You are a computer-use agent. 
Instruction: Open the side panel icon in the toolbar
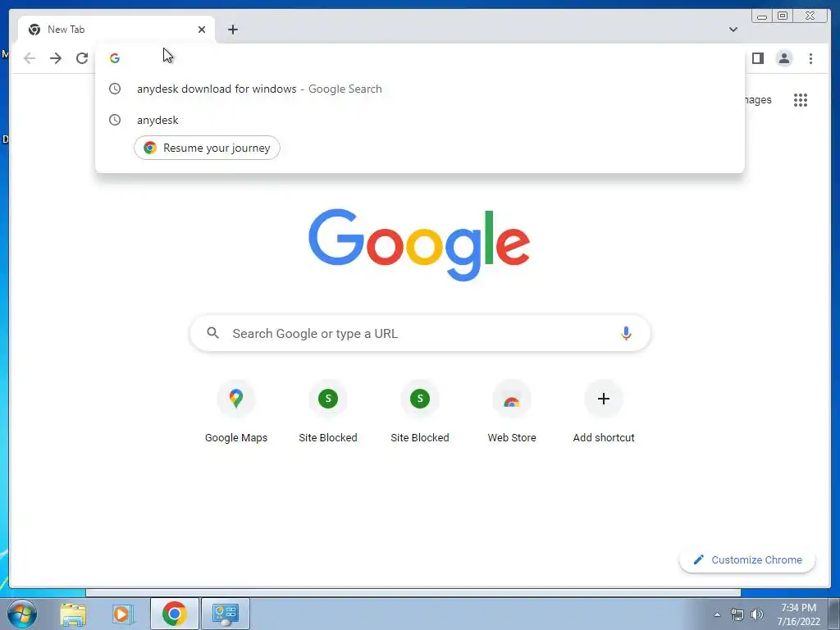[x=757, y=58]
